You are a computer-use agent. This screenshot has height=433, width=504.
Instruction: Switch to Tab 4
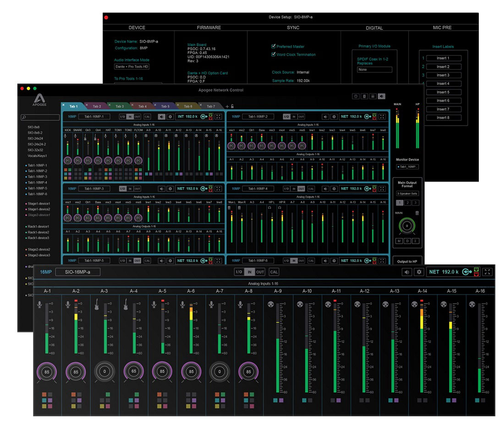pyautogui.click(x=142, y=106)
